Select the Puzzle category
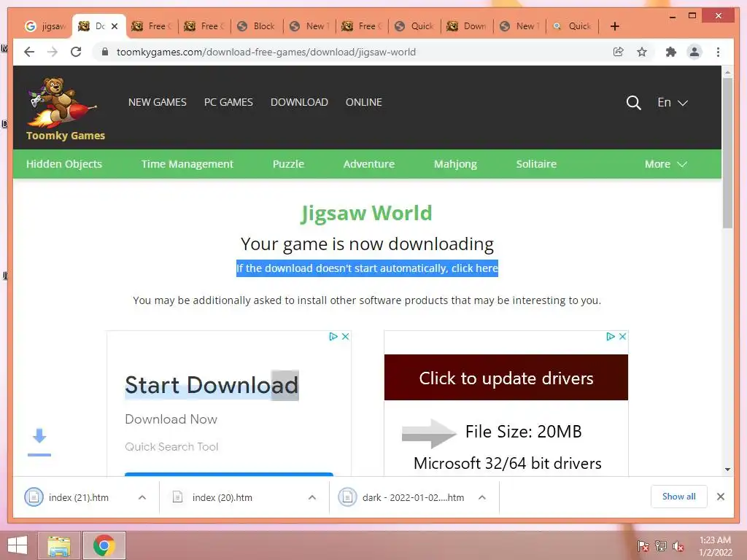 pyautogui.click(x=288, y=164)
